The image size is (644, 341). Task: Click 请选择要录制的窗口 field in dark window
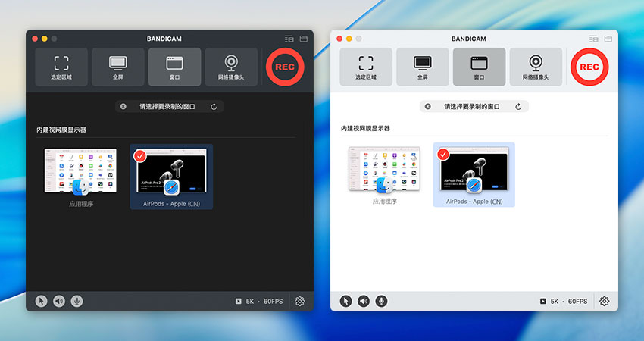(x=170, y=106)
